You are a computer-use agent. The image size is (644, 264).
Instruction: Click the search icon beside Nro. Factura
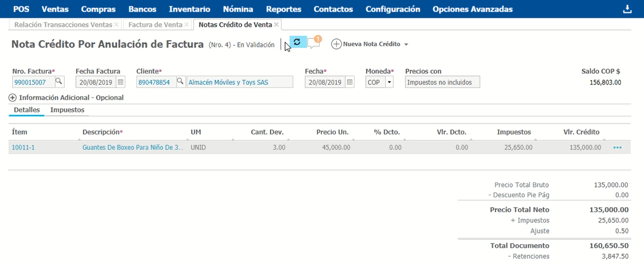[59, 82]
